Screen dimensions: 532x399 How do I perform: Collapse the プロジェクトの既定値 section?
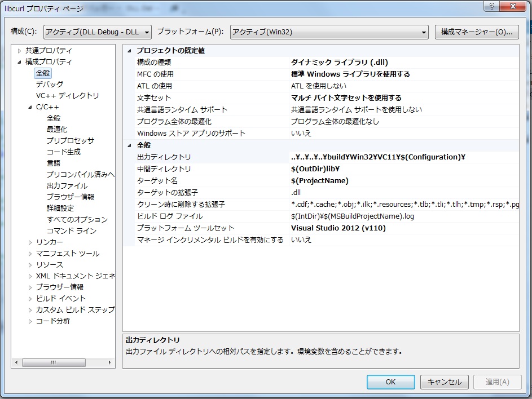coord(131,51)
